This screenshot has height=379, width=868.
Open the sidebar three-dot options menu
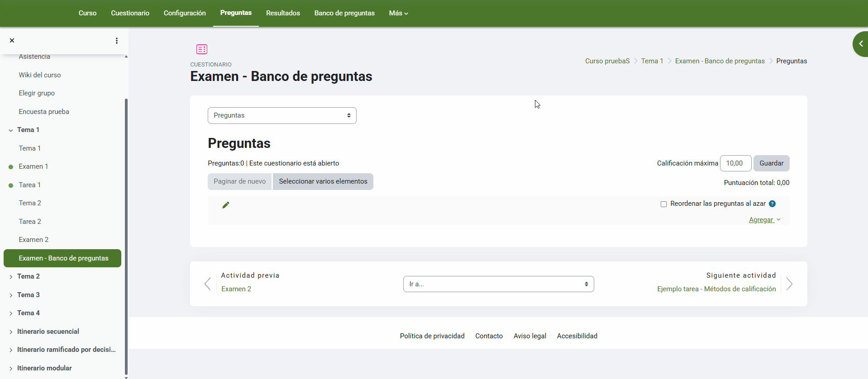coord(117,41)
